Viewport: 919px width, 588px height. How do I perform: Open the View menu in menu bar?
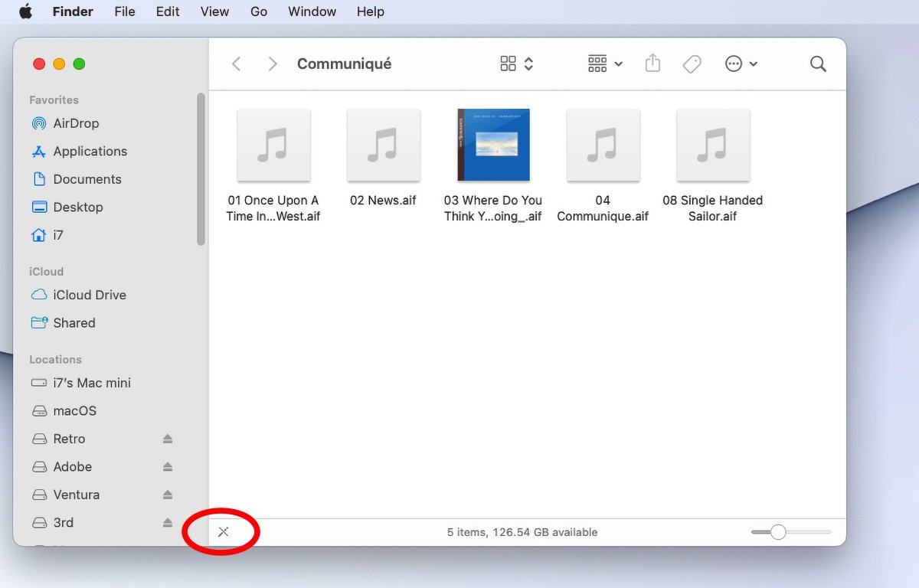tap(214, 11)
